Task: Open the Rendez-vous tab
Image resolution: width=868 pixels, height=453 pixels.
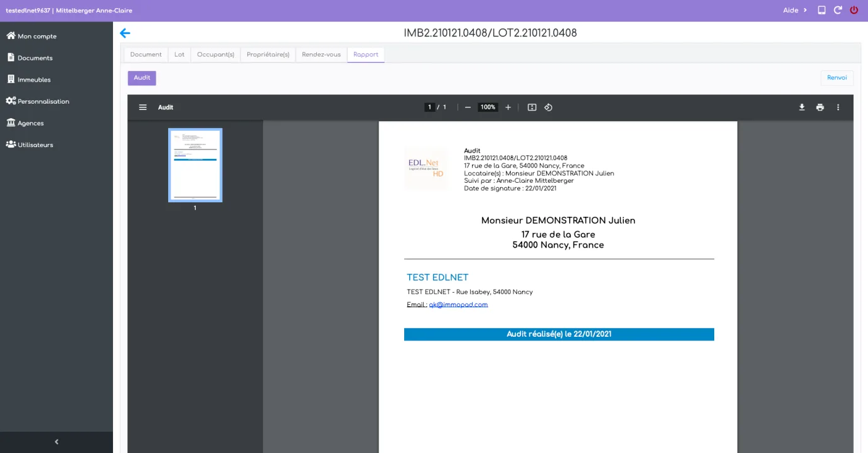Action: point(321,55)
